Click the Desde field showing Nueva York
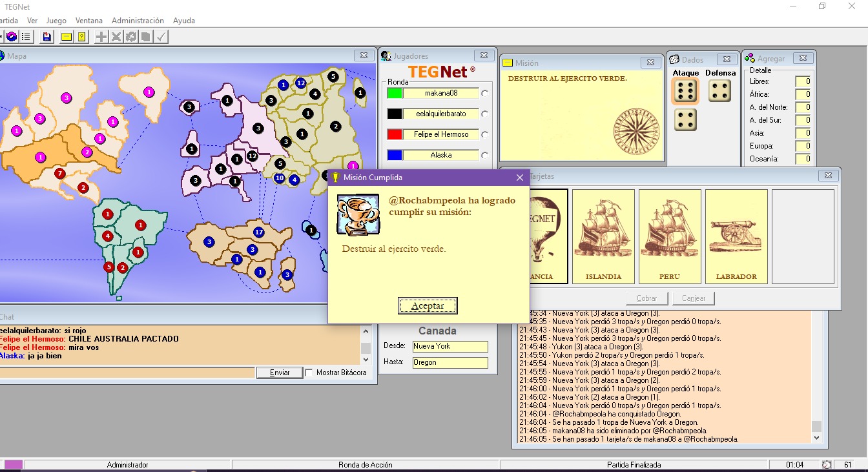 450,346
